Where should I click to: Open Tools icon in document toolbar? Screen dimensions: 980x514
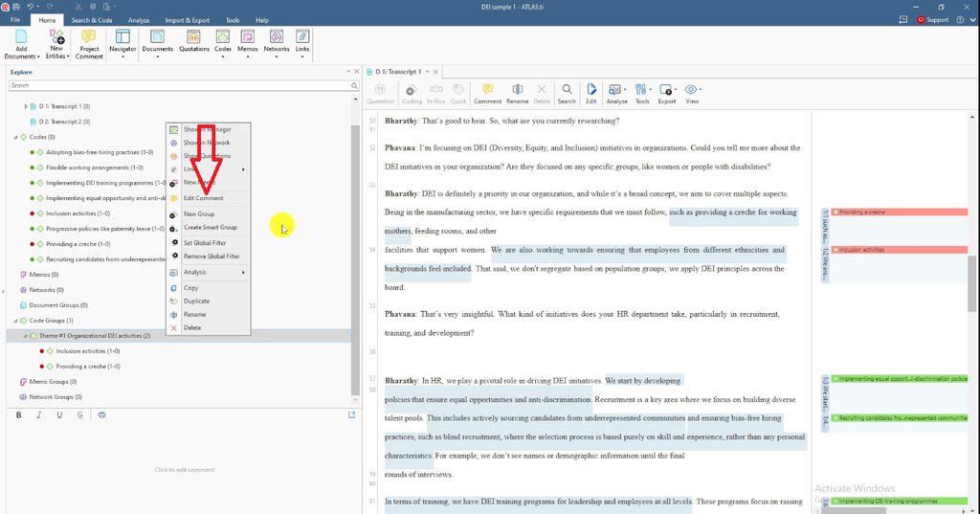click(x=642, y=94)
